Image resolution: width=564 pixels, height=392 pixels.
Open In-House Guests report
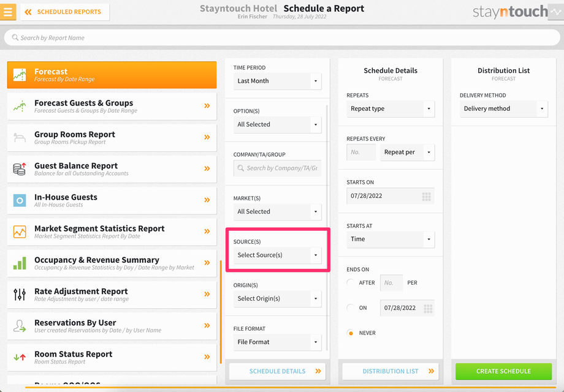coord(112,200)
